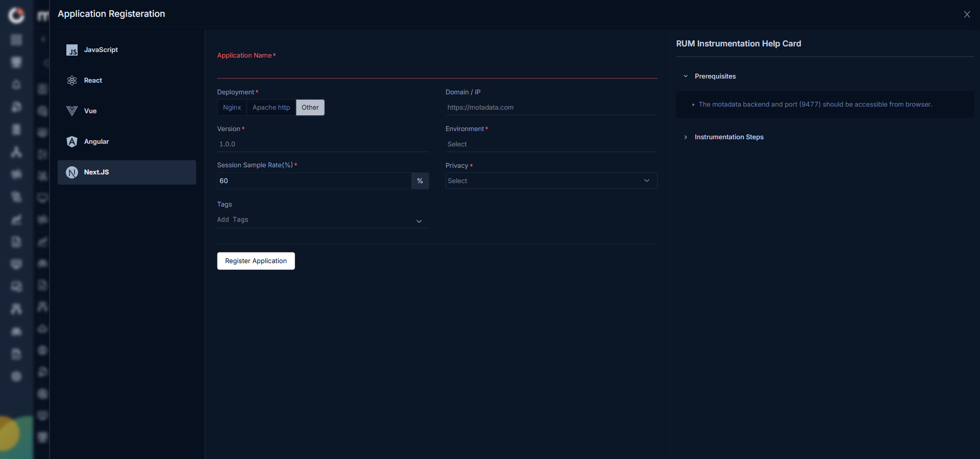Click the percent sign suffix box

pyautogui.click(x=420, y=181)
